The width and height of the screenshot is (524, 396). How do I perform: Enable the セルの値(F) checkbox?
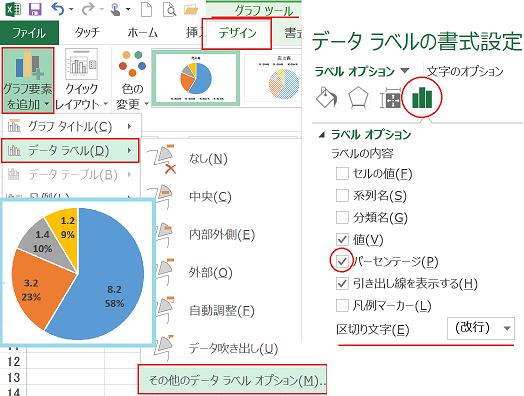(x=342, y=174)
